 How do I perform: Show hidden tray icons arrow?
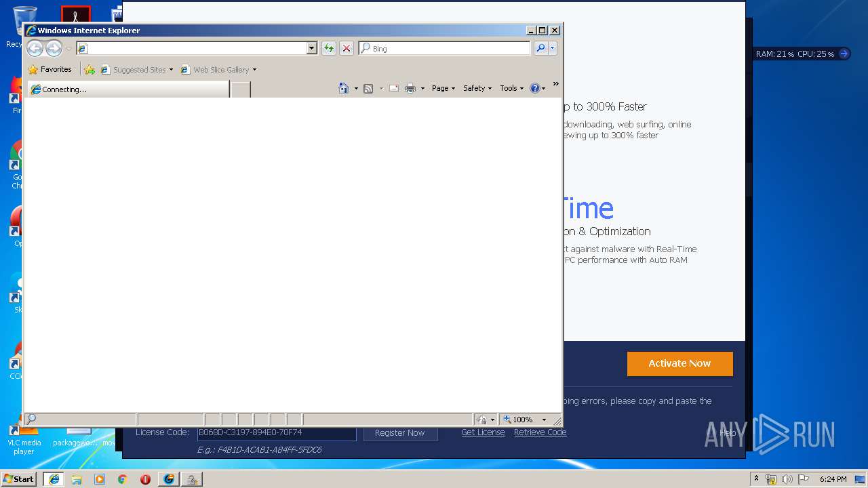click(x=757, y=479)
